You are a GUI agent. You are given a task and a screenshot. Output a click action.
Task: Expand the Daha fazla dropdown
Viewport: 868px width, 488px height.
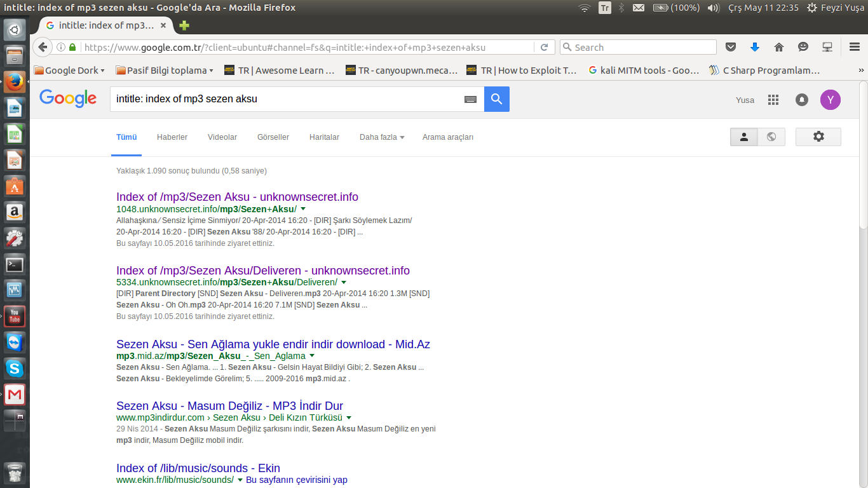[381, 137]
